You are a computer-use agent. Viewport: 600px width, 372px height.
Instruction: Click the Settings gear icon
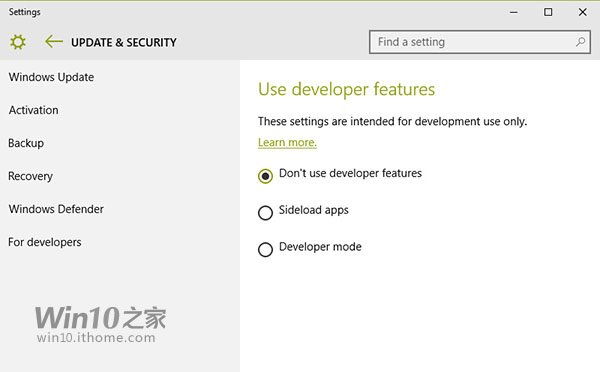pos(18,42)
